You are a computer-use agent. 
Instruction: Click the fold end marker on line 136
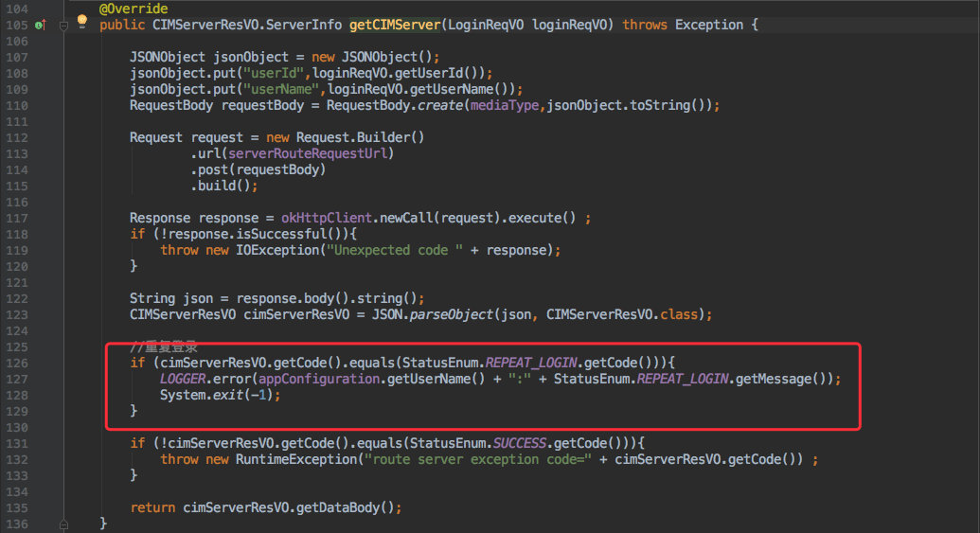coord(63,524)
